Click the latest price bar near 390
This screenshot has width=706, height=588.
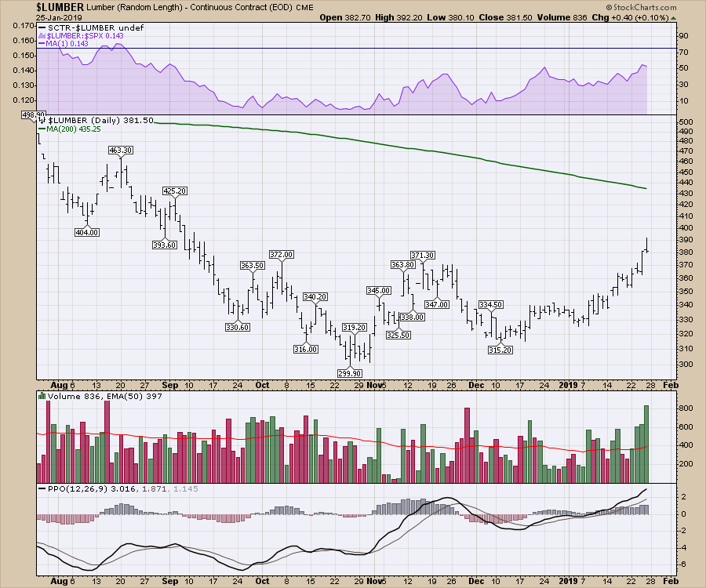point(647,245)
